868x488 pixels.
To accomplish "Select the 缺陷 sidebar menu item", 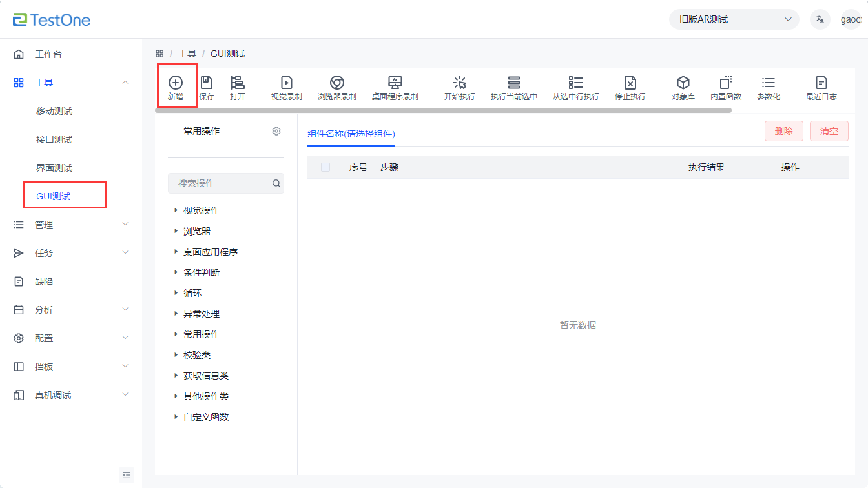I will point(44,281).
